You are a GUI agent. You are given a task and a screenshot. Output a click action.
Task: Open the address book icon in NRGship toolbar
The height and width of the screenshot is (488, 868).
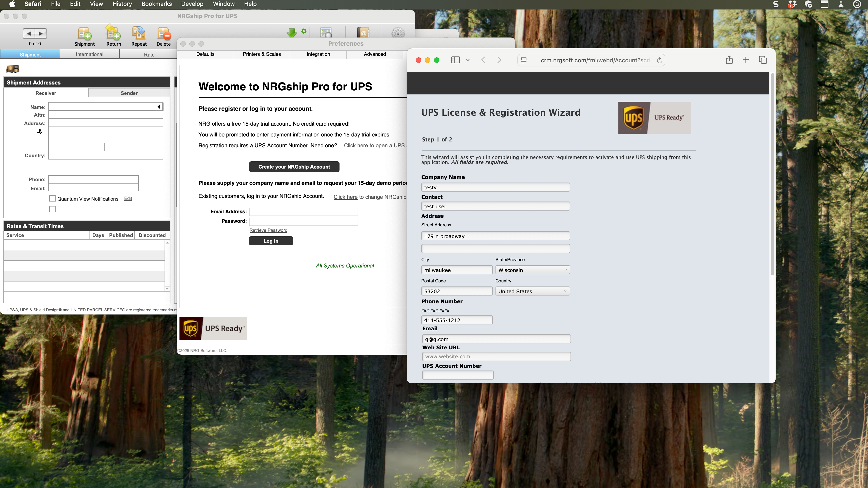[x=363, y=33]
